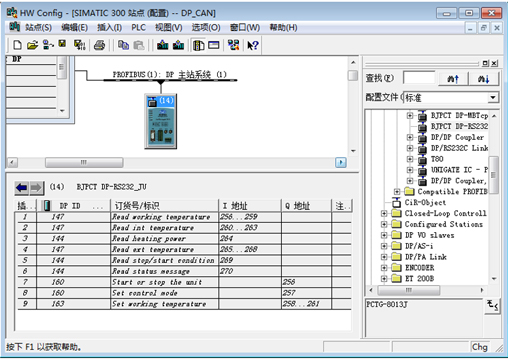The width and height of the screenshot is (508, 362).
Task: Click the Save toolbar icon
Action: click(62, 44)
